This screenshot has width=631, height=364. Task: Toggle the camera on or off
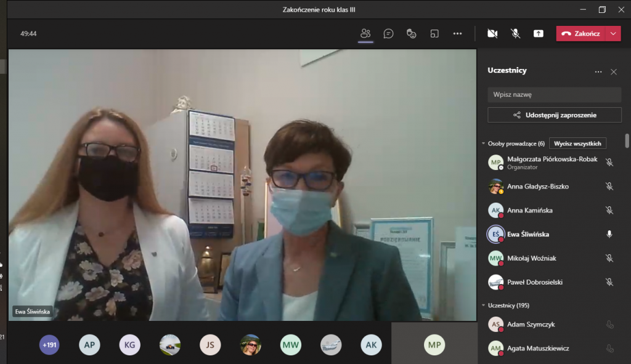(x=492, y=33)
